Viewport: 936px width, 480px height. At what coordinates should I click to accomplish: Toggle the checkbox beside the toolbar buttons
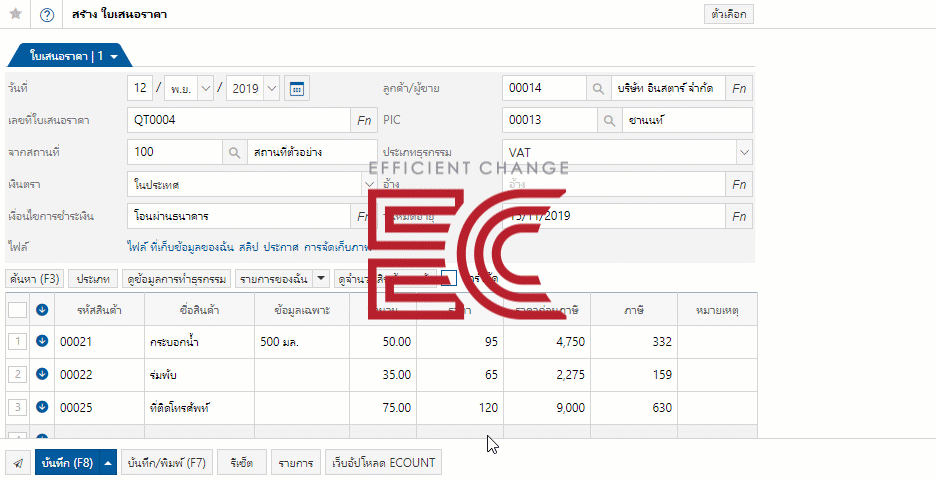449,278
